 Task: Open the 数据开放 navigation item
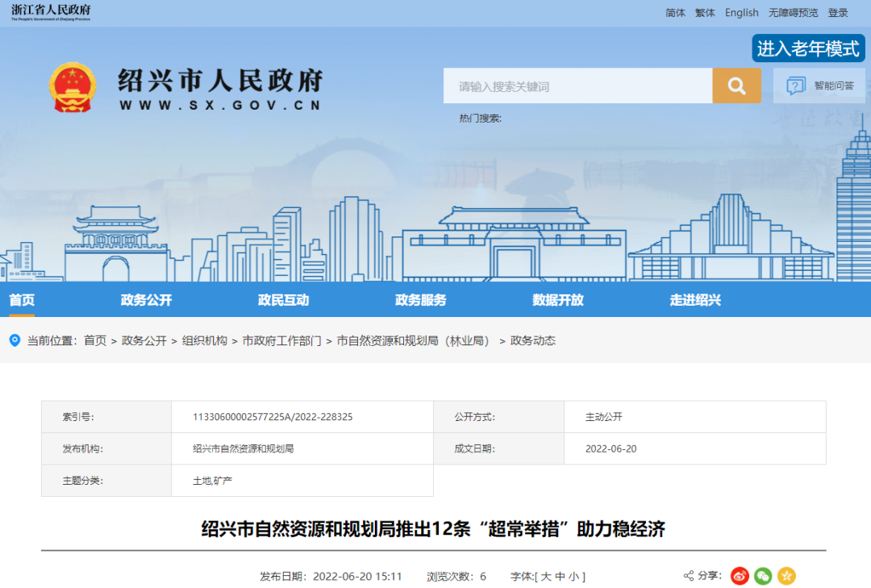[x=557, y=300]
